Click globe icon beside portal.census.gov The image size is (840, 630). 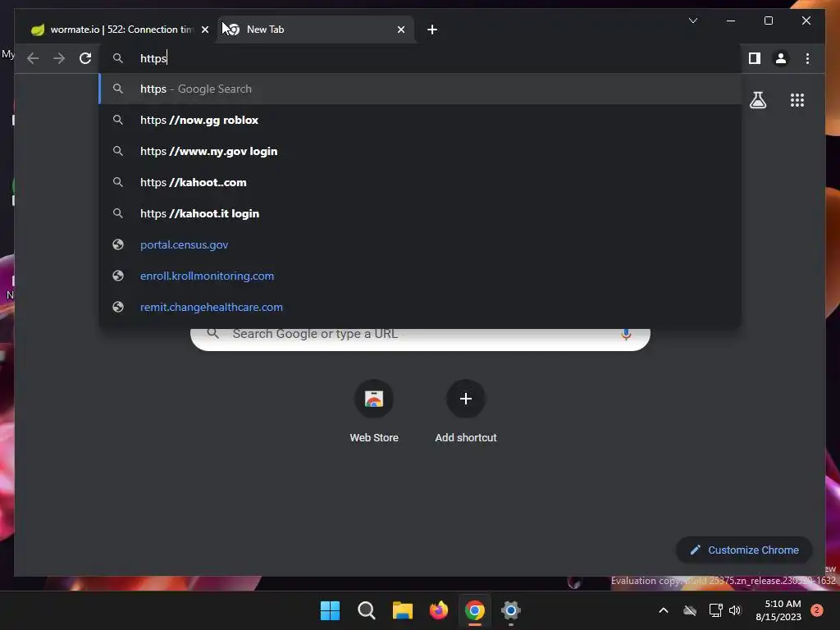coord(118,244)
